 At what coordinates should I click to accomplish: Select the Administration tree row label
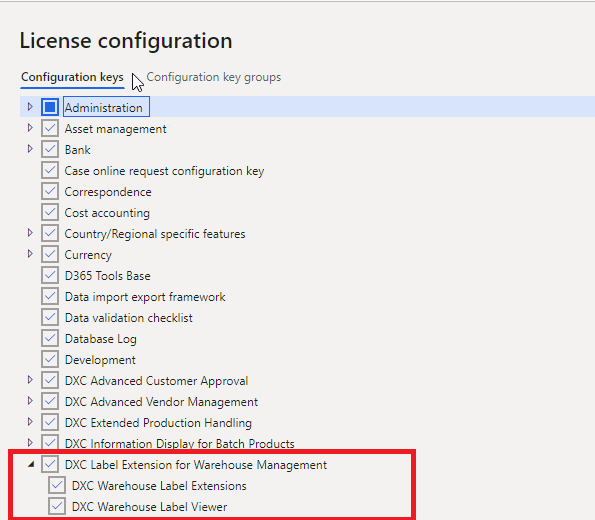tap(104, 108)
